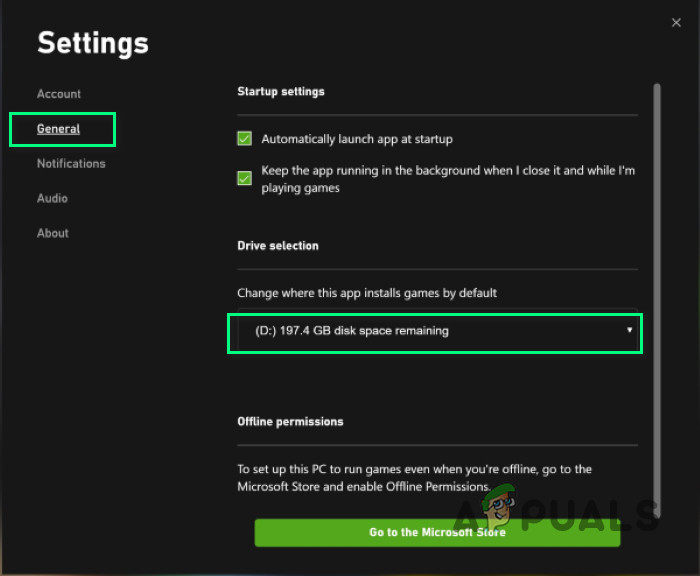Select the General tab in the sidebar
The width and height of the screenshot is (700, 576).
[x=59, y=129]
